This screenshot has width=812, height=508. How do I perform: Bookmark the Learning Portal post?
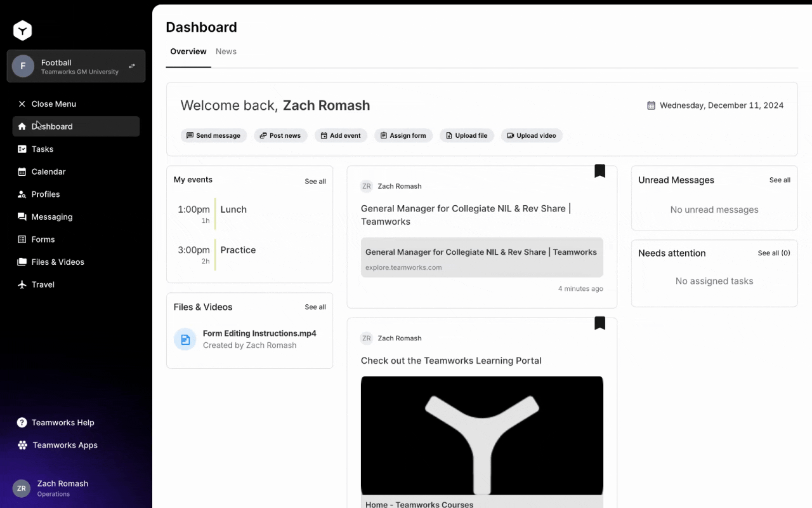click(599, 323)
